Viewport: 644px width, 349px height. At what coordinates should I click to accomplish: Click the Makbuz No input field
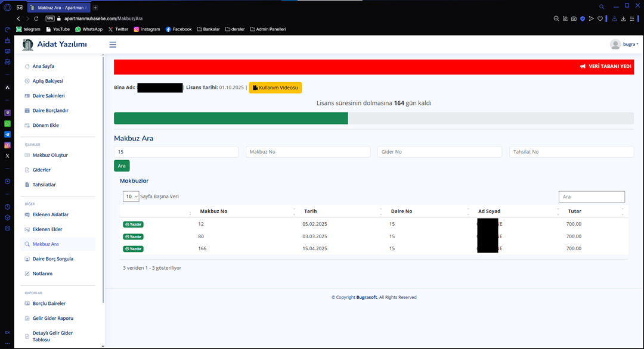[x=307, y=152]
